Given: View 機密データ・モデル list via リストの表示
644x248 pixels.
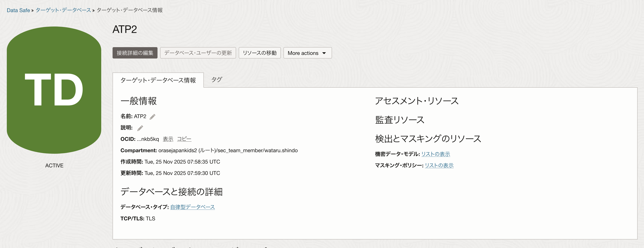Looking at the screenshot, I should click(436, 154).
